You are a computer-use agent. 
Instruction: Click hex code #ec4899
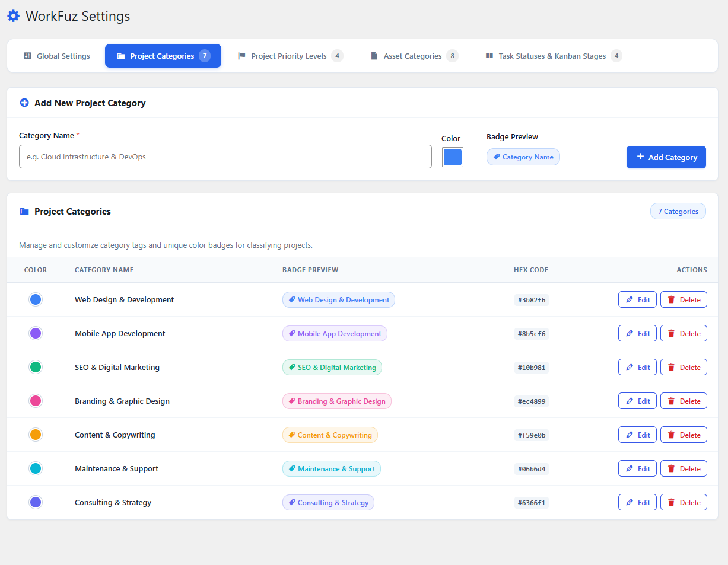[x=532, y=401]
